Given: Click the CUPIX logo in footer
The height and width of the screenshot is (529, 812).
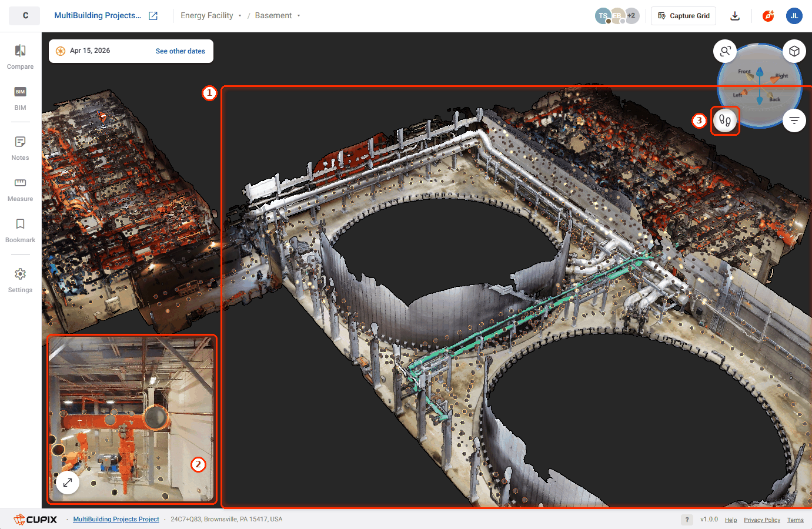Looking at the screenshot, I should click(x=36, y=520).
